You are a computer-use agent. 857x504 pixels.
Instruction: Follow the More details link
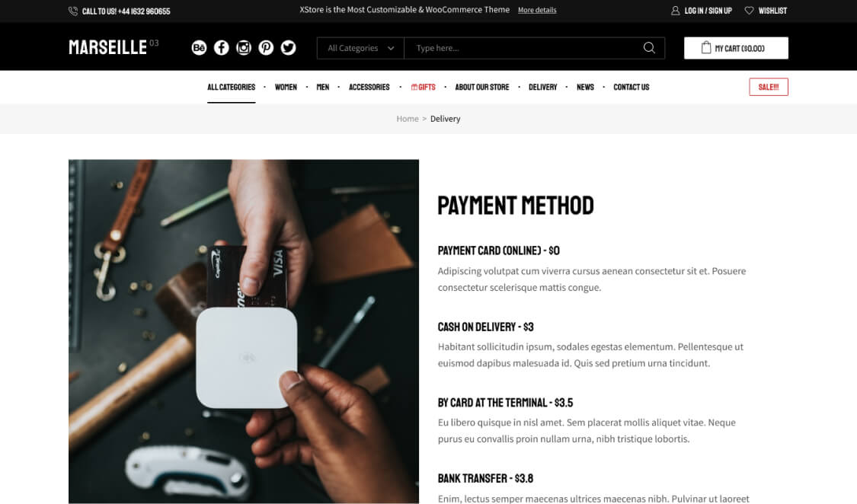pos(537,10)
